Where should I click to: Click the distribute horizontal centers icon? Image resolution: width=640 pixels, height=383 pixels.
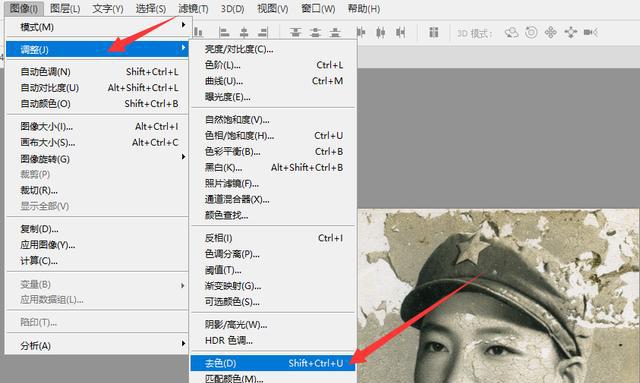(x=380, y=32)
